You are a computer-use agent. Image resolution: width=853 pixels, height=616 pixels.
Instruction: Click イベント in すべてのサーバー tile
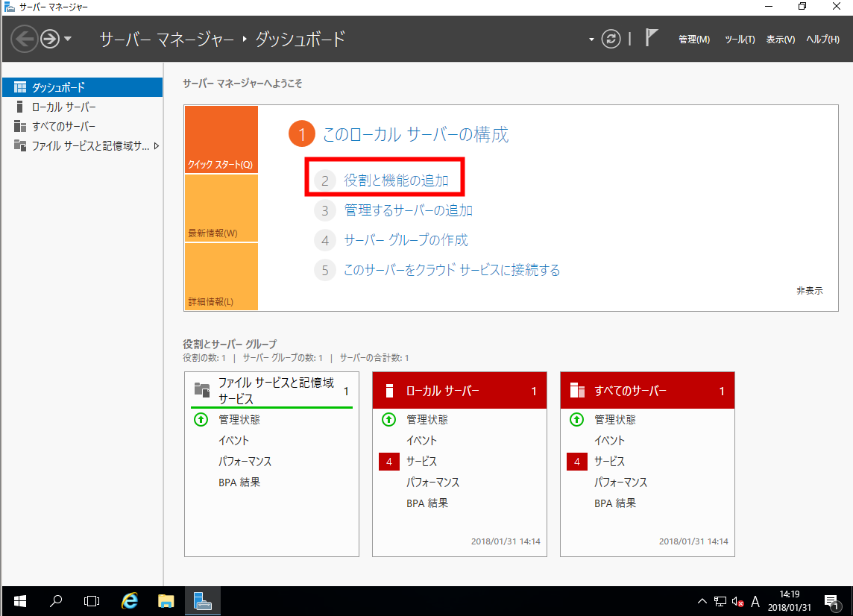(x=609, y=440)
